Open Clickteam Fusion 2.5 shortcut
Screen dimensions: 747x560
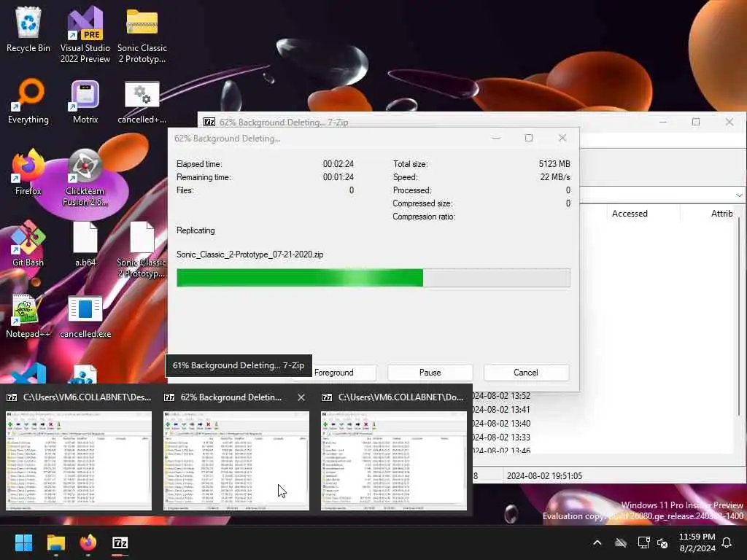click(85, 177)
